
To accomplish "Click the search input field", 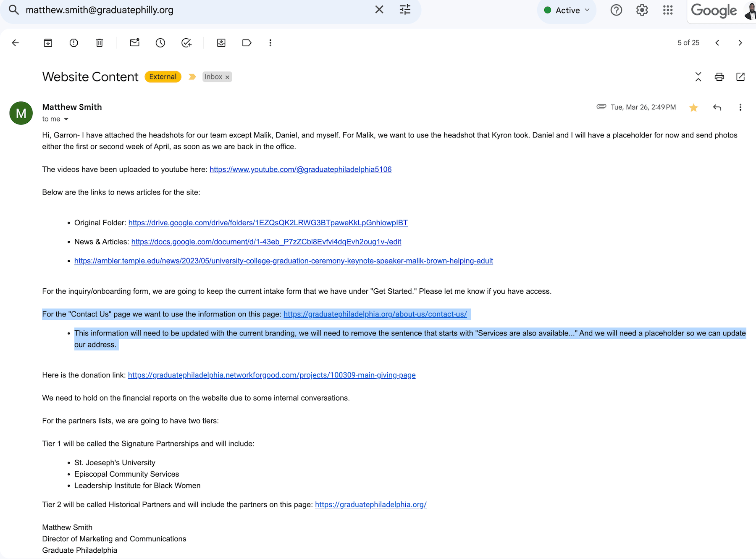I will click(x=197, y=10).
